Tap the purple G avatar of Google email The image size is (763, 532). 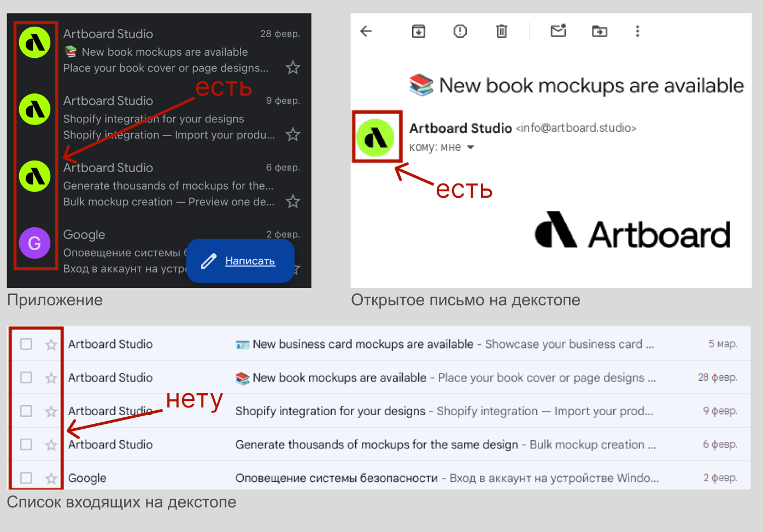click(x=35, y=243)
